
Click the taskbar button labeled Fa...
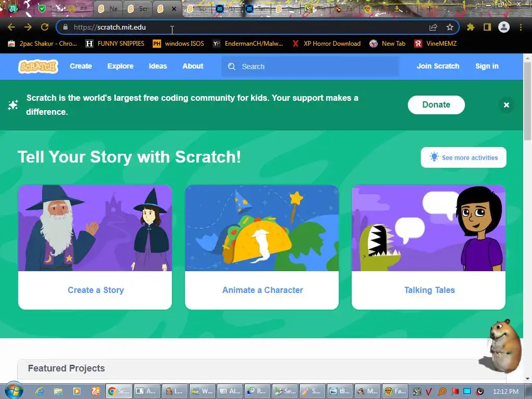[x=395, y=391]
